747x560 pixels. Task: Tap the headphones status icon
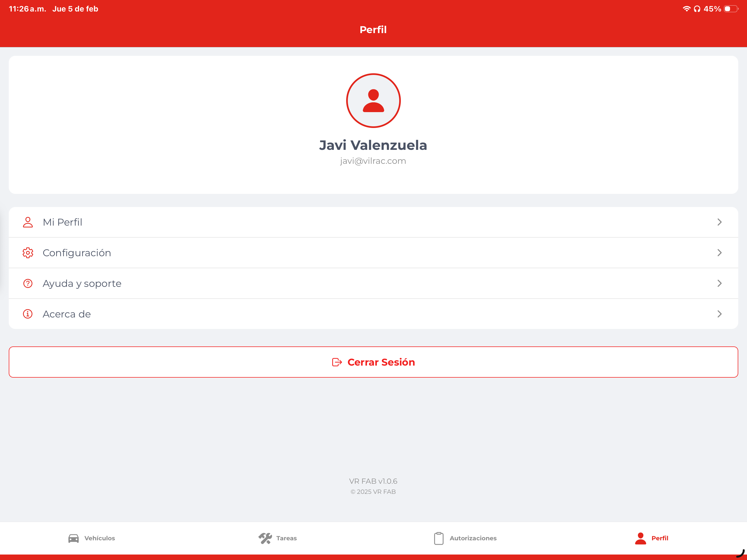pos(697,9)
